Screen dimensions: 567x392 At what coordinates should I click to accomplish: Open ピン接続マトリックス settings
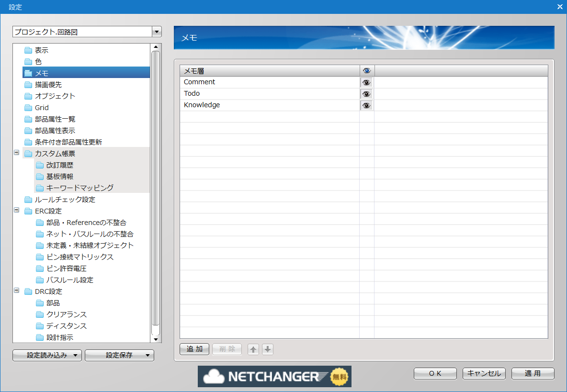79,257
